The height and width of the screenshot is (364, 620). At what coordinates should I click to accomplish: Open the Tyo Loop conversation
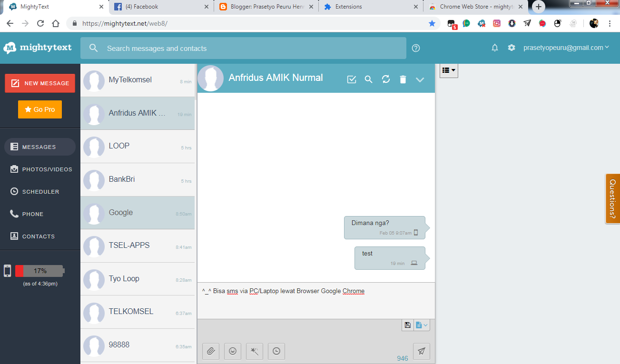click(138, 279)
